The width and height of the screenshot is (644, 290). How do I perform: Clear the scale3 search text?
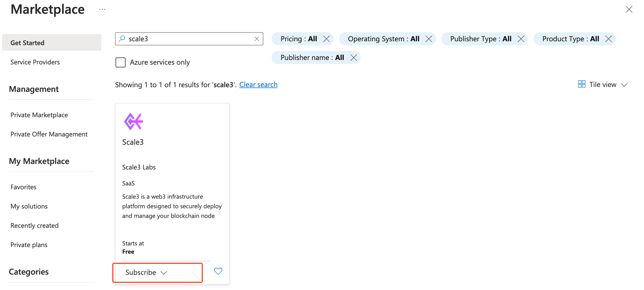click(x=256, y=39)
